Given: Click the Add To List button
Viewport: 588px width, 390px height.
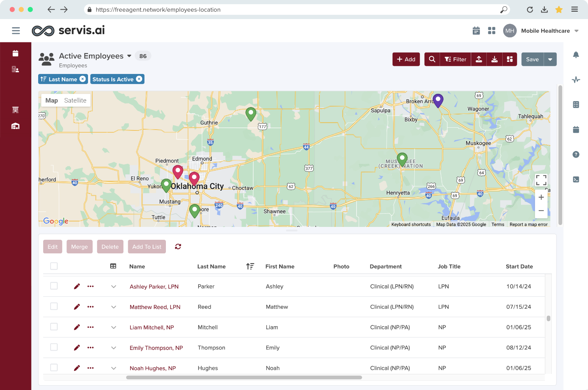Looking at the screenshot, I should tap(147, 247).
